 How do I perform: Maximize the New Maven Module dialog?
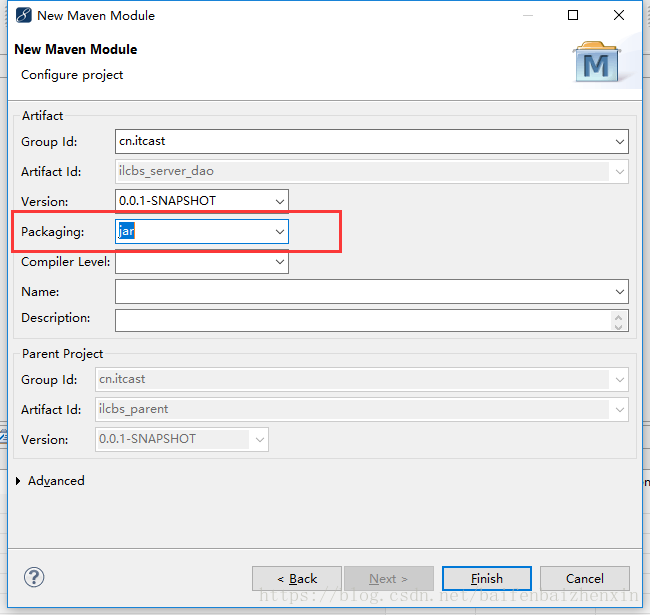point(573,15)
